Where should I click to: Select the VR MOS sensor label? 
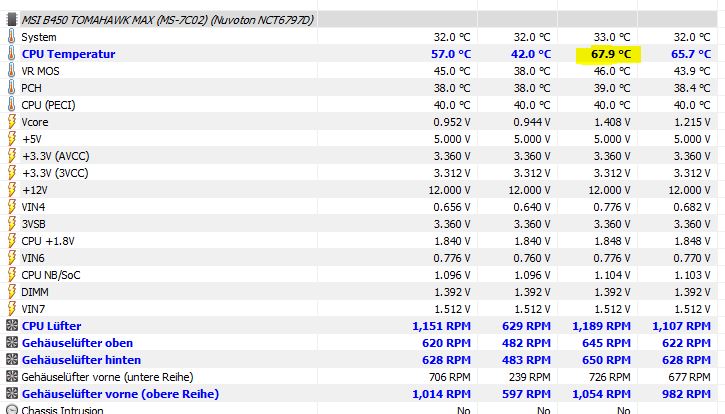point(40,71)
